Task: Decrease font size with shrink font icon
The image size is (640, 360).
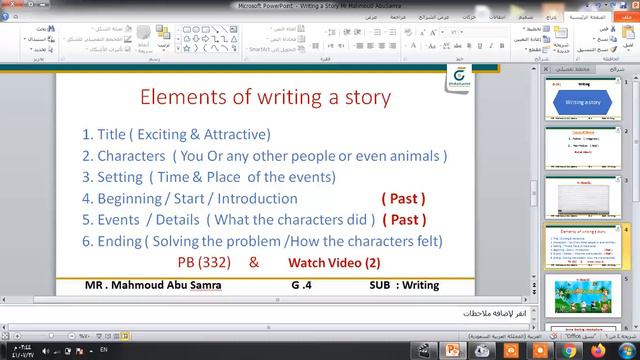Action: tap(422, 32)
